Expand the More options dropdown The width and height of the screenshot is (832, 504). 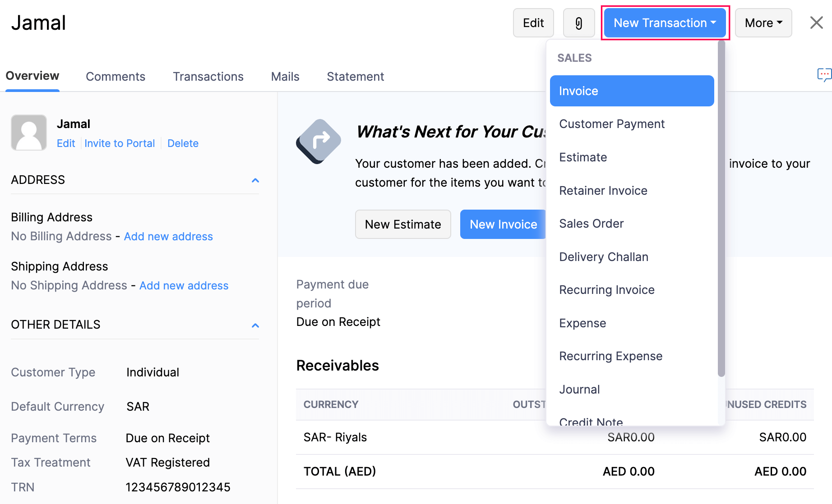[x=763, y=23]
